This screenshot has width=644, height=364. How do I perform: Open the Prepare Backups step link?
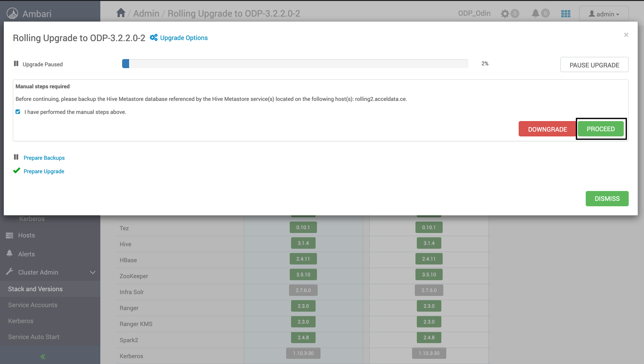(44, 158)
